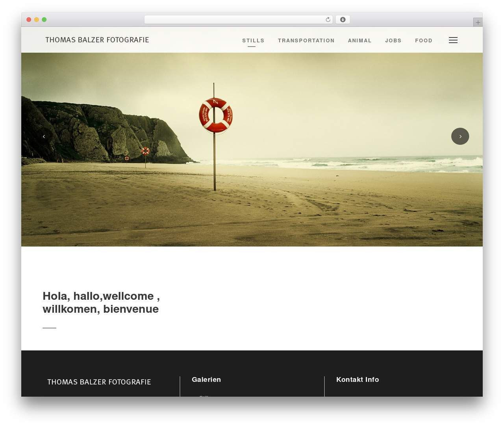Maximize the browser window with green button

click(x=44, y=20)
